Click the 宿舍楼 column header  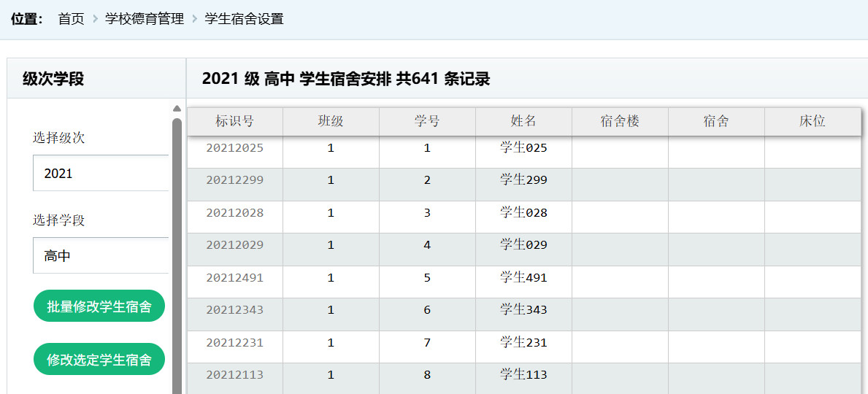620,122
